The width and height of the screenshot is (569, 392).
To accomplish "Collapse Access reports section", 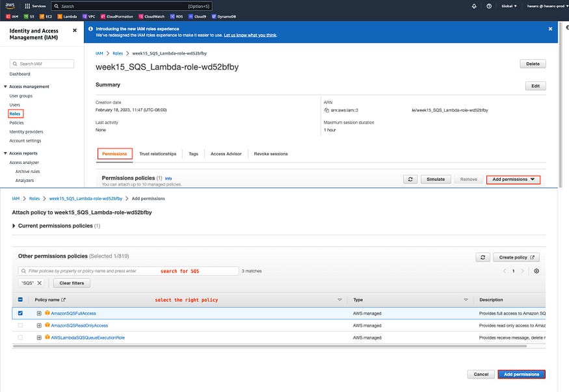I will point(5,153).
